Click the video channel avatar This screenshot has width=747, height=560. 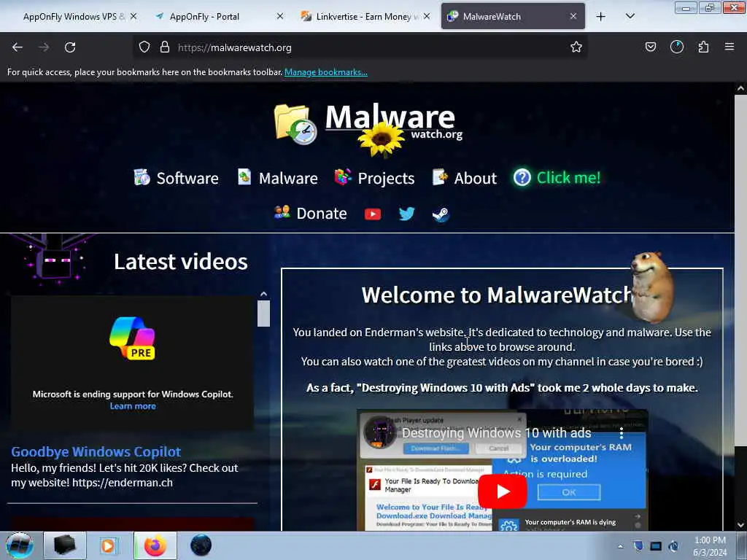pos(379,432)
